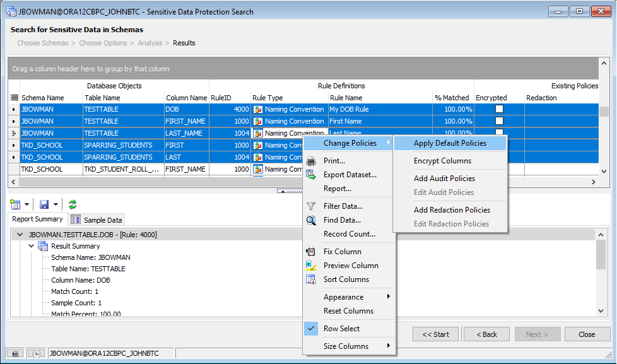
Task: Click the Preview Column icon
Action: click(311, 266)
